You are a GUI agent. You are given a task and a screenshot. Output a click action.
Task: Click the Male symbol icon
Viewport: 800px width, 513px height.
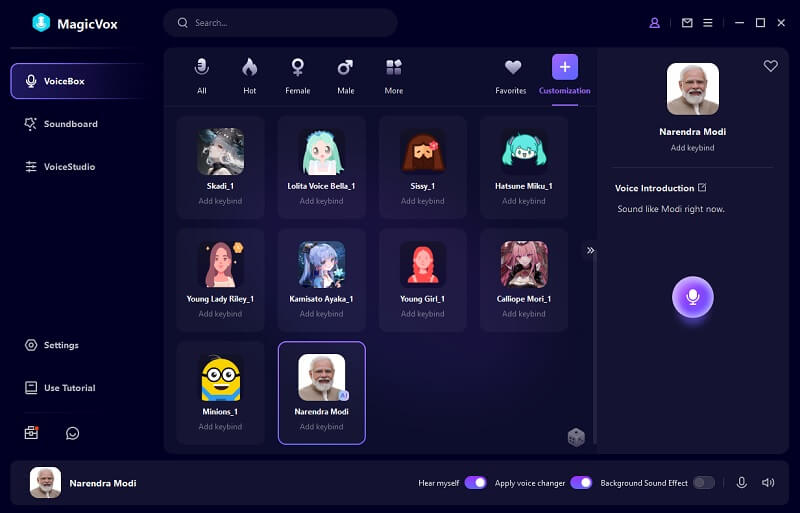pyautogui.click(x=345, y=67)
